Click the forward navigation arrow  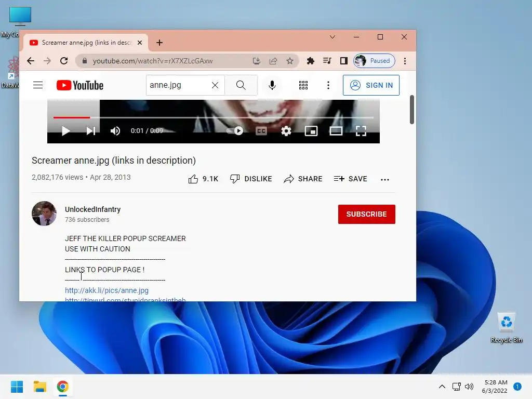click(47, 61)
